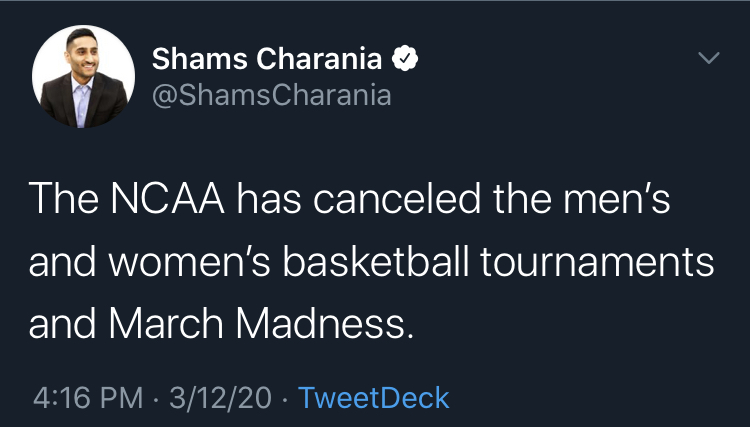
Task: Click the 3/12/20 date
Action: click(x=220, y=398)
